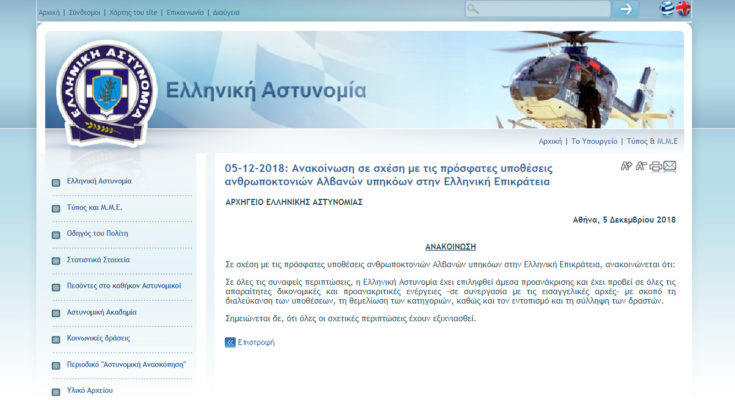Switch to English via the UK flag

684,9
